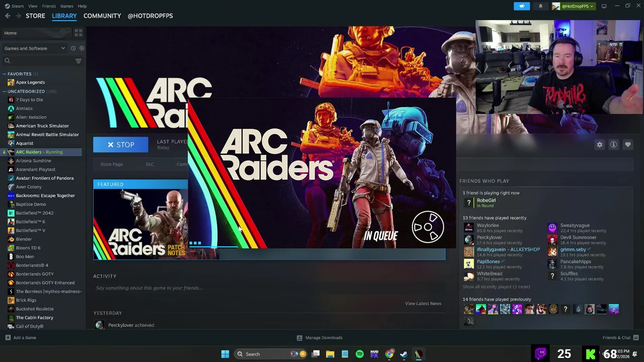Open friend RobeGirl's entry
The image size is (644, 362).
[486, 203]
